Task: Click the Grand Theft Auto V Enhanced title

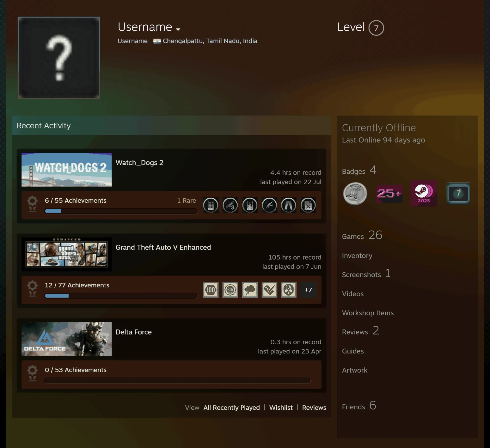Action: pyautogui.click(x=163, y=247)
